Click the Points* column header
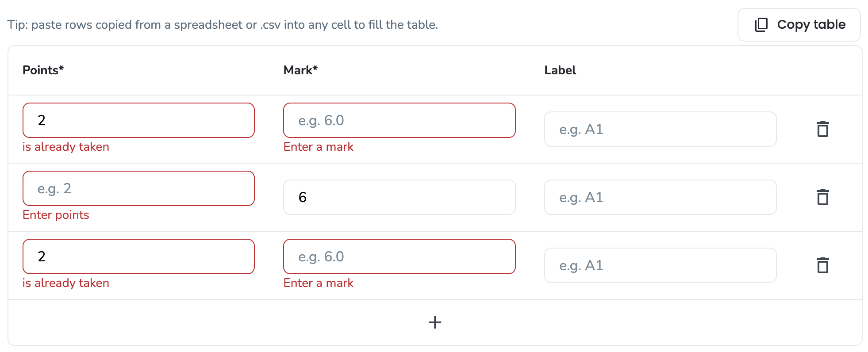This screenshot has height=352, width=868. [x=43, y=70]
